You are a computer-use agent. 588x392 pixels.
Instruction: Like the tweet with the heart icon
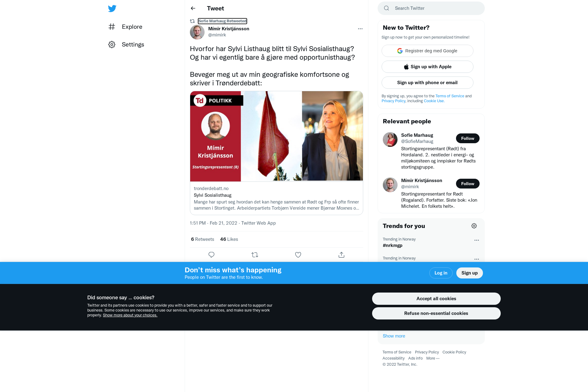coord(298,255)
